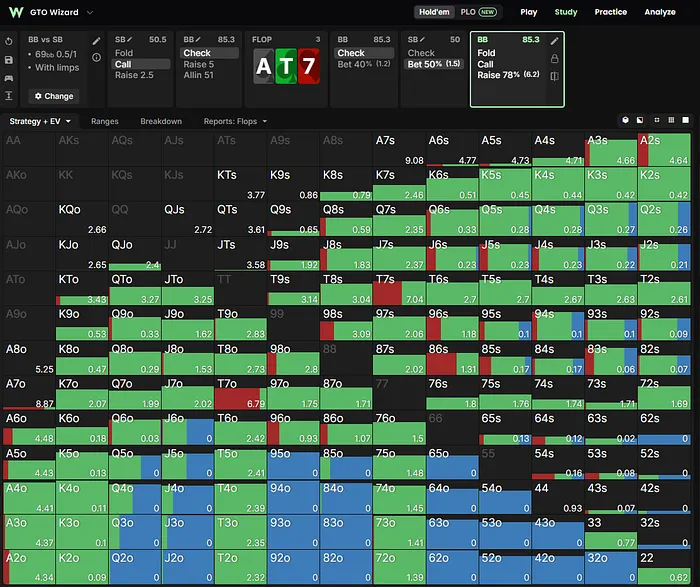
Task: Expand the Strategy + EV dropdown
Action: pyautogui.click(x=40, y=121)
